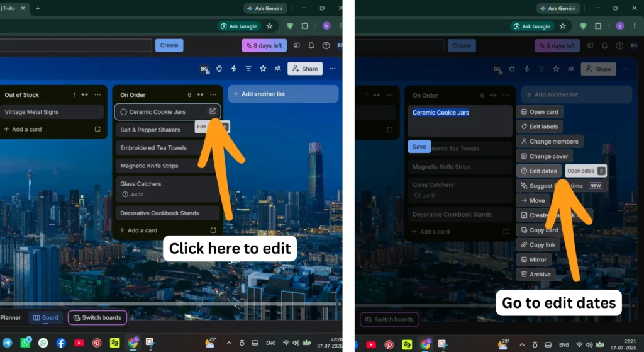Click the Ceramic Cookie Jars title text area
This screenshot has width=644, height=352.
click(460, 121)
